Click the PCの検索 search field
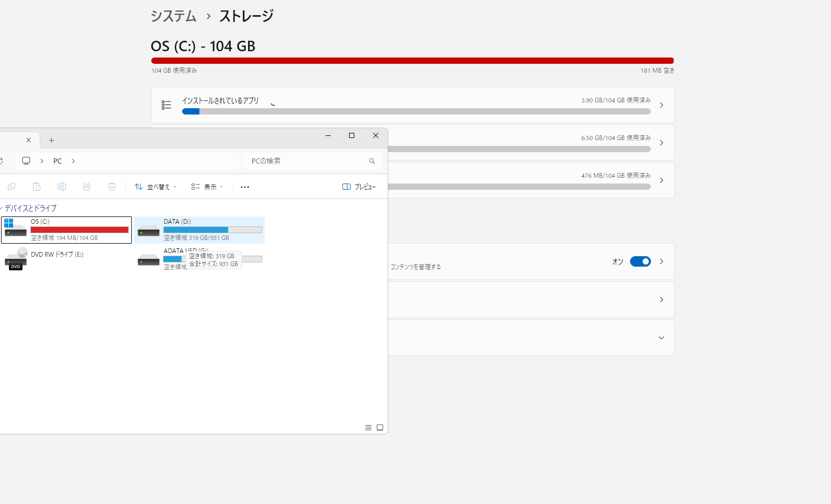 [x=306, y=161]
